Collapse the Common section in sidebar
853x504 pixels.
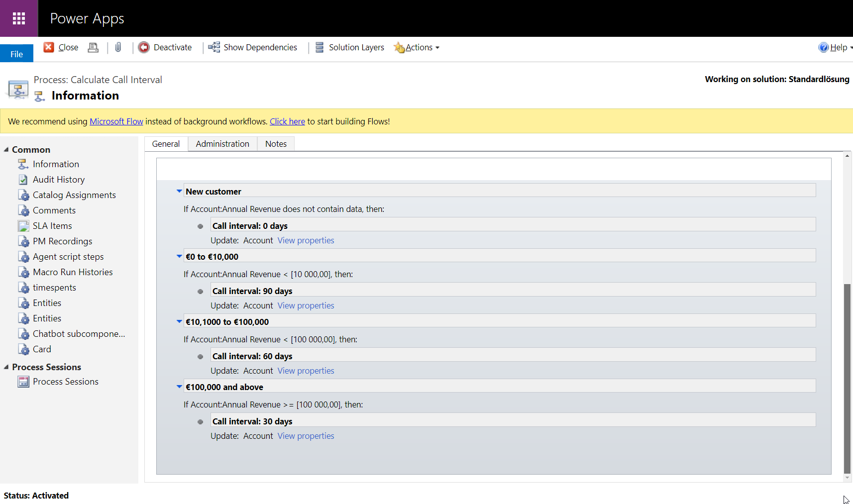point(6,150)
